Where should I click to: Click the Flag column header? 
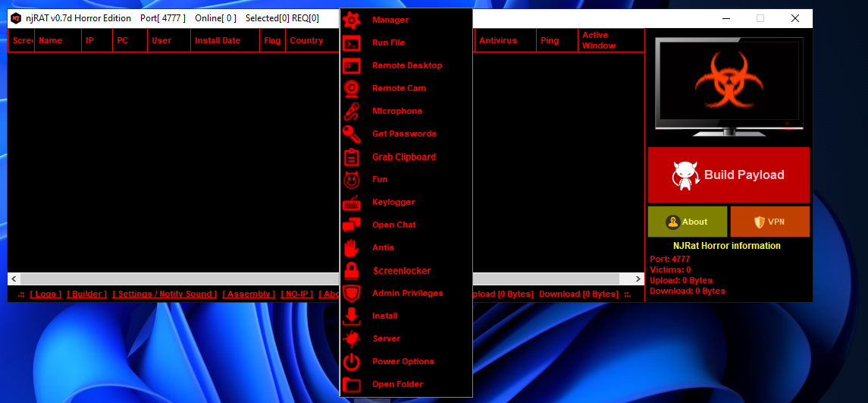272,40
